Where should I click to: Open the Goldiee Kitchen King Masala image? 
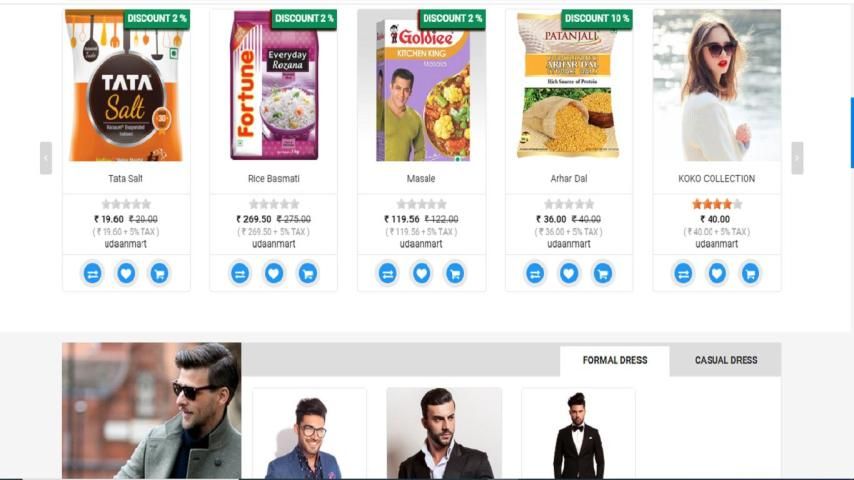point(421,86)
